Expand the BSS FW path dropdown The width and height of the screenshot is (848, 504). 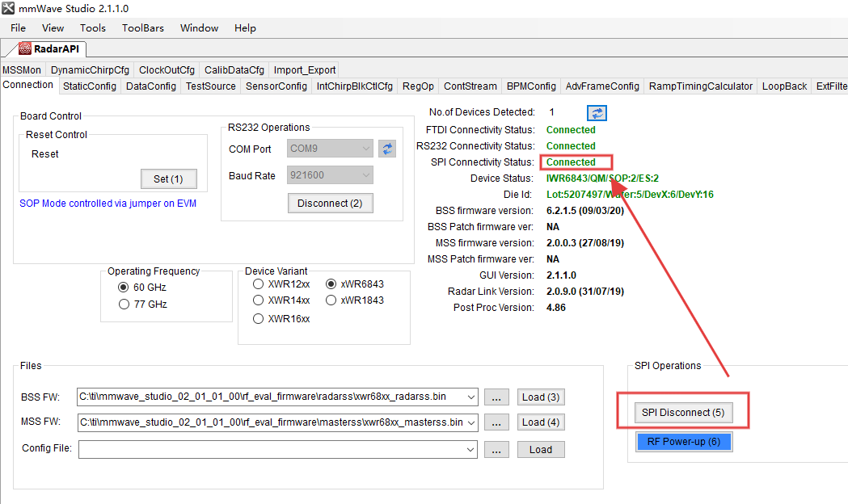471,397
